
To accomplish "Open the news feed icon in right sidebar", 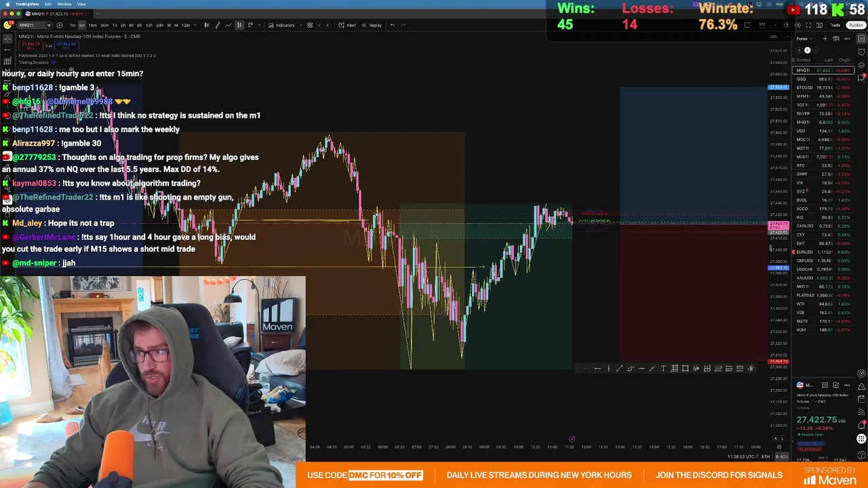I will (861, 412).
